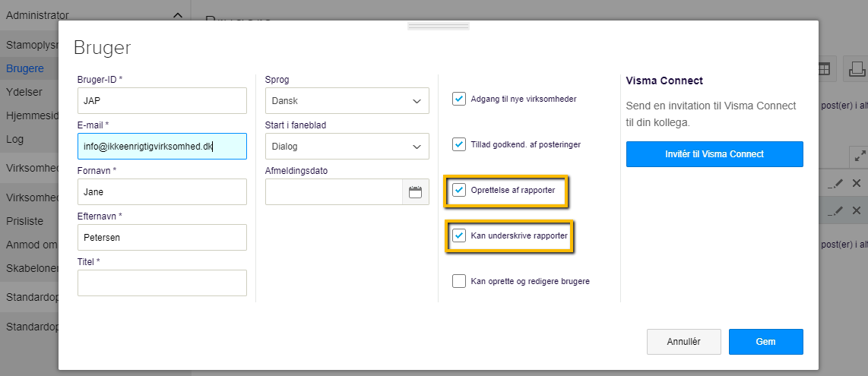
Task: Click into the Titel input field
Action: 162,283
